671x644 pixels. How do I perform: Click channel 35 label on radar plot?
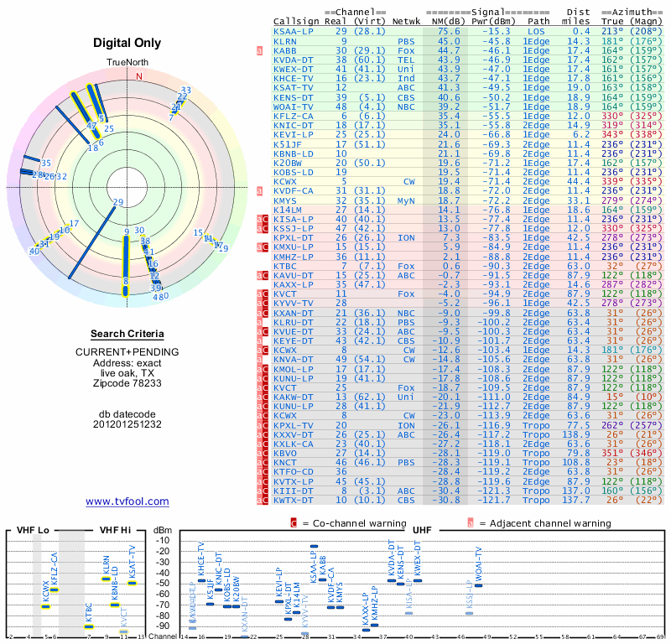click(x=46, y=163)
